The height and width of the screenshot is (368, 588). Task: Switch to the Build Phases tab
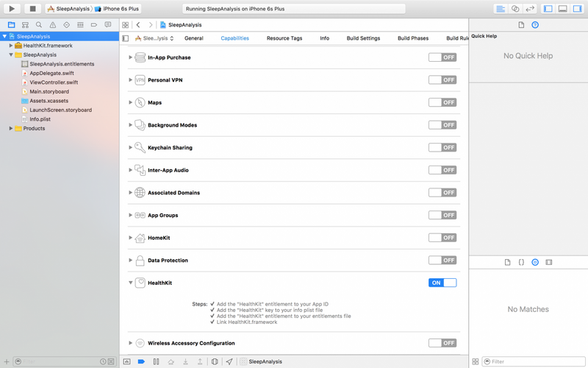[x=413, y=38]
